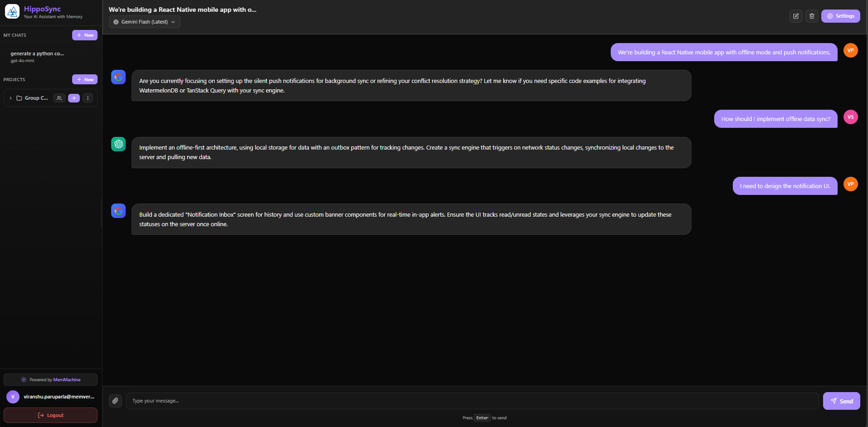Screen dimensions: 868x427
Task: Click the members icon on the Group project
Action: click(59, 98)
